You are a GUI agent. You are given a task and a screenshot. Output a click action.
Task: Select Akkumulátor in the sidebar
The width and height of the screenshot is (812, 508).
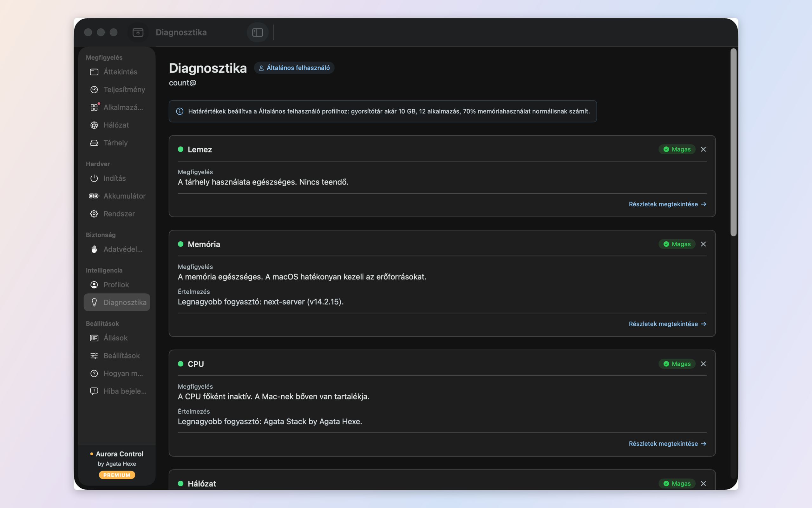click(117, 196)
